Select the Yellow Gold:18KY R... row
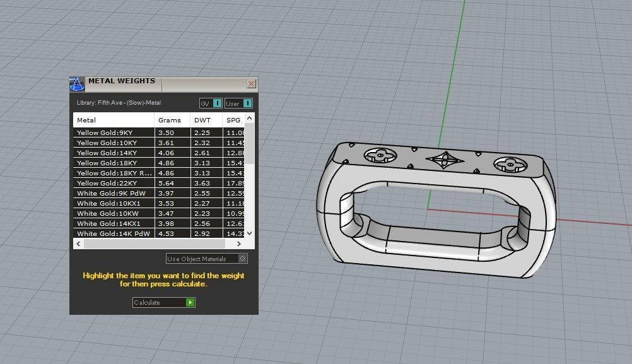 (x=159, y=173)
